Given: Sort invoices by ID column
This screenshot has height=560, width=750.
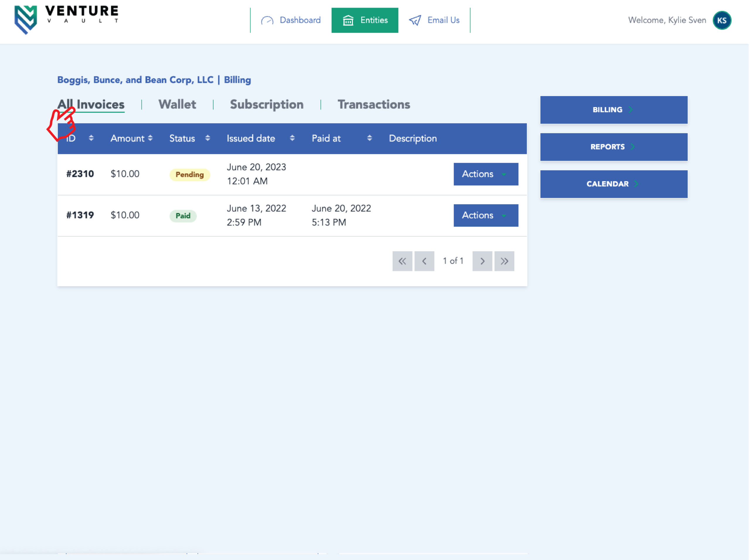Looking at the screenshot, I should coord(91,138).
